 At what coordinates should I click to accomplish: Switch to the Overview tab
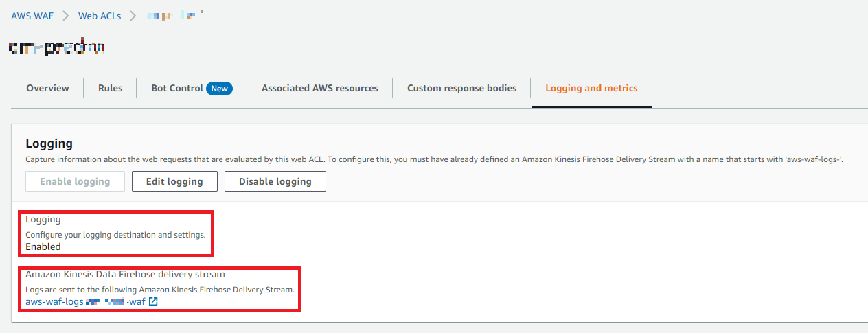point(47,89)
